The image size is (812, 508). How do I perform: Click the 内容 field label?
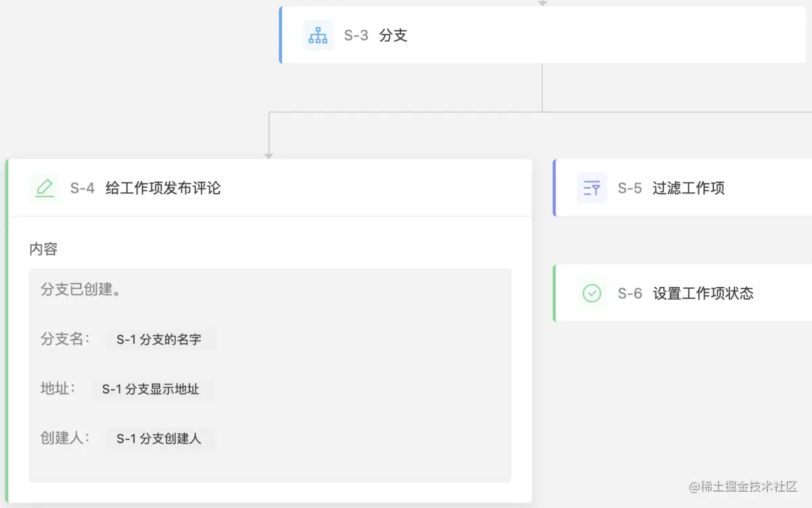tap(43, 249)
